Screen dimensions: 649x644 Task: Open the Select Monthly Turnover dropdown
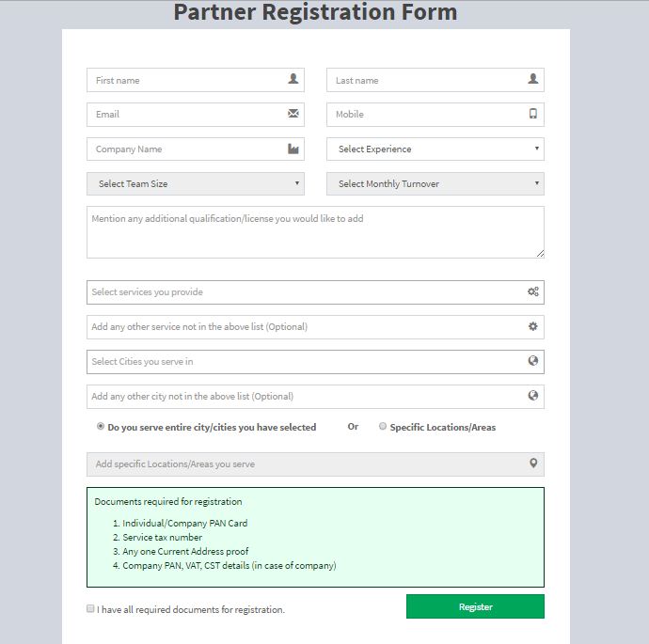[x=435, y=183]
